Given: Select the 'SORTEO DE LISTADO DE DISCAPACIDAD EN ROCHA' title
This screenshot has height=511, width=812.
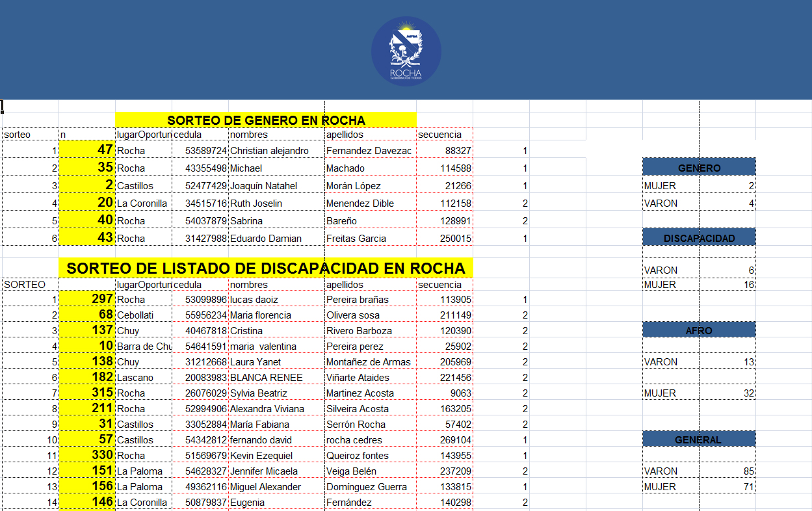Looking at the screenshot, I should pyautogui.click(x=266, y=268).
